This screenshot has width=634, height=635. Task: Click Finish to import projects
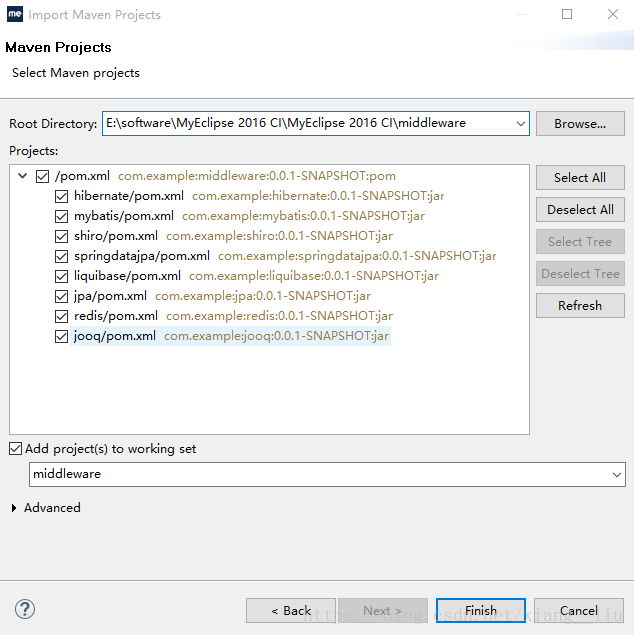coord(481,610)
